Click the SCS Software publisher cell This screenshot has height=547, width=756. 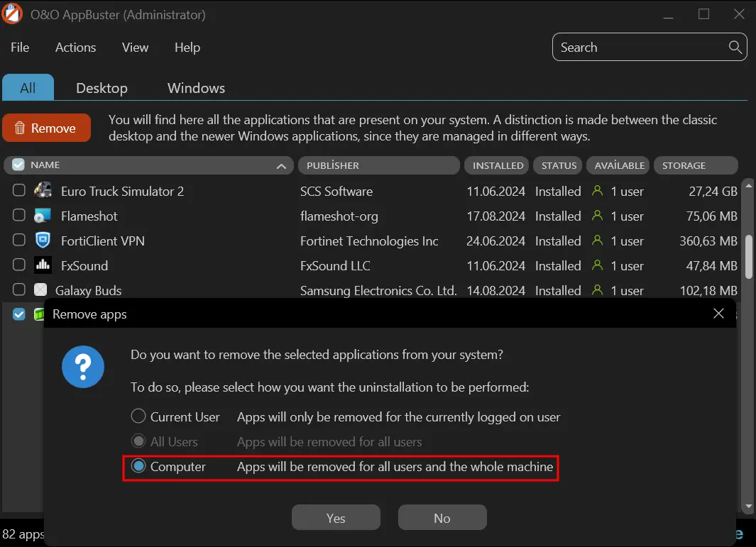(x=336, y=191)
